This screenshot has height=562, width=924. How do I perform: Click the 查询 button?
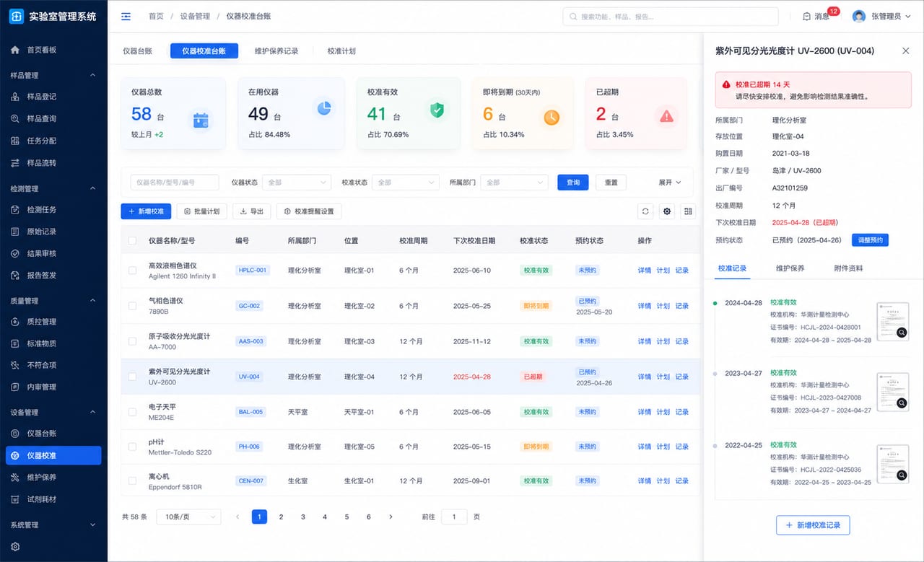(x=573, y=183)
